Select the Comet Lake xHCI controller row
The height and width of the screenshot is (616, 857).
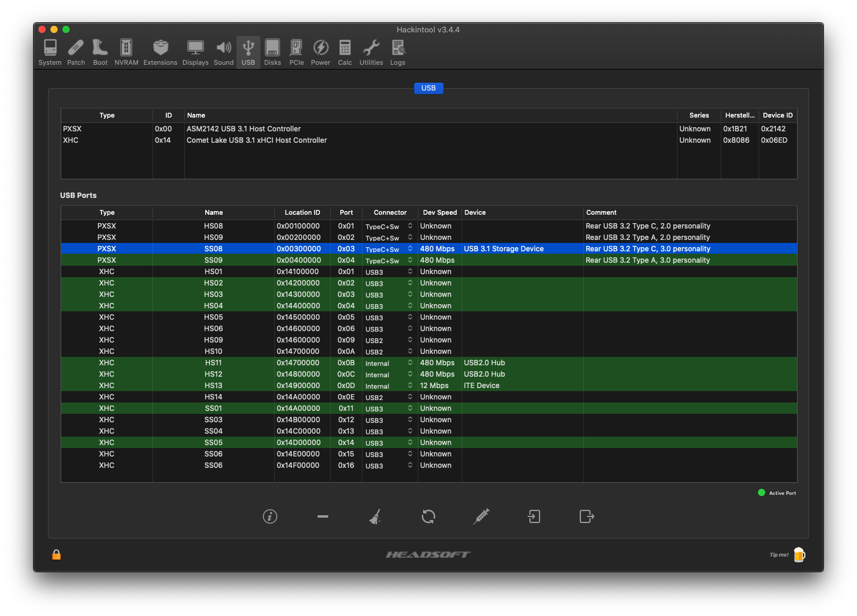pyautogui.click(x=256, y=140)
